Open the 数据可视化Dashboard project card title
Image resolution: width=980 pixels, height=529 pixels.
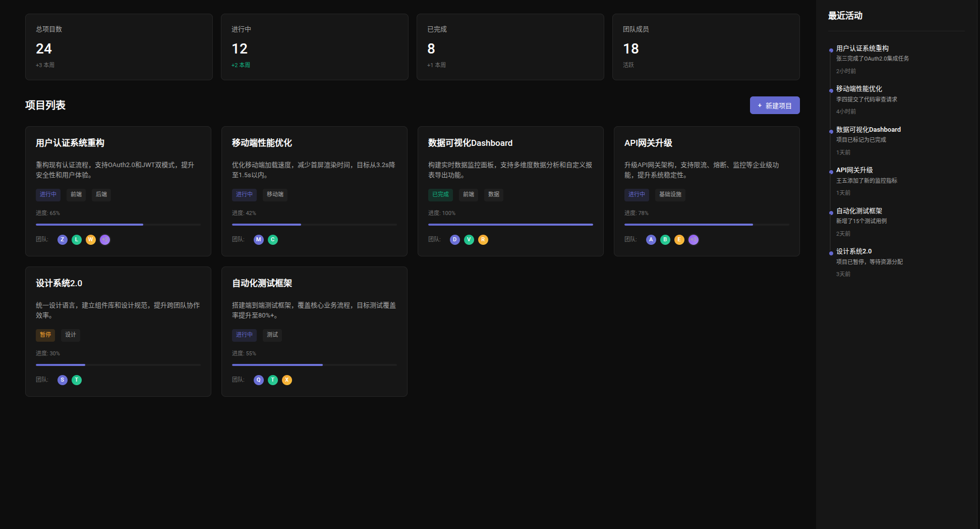point(470,143)
